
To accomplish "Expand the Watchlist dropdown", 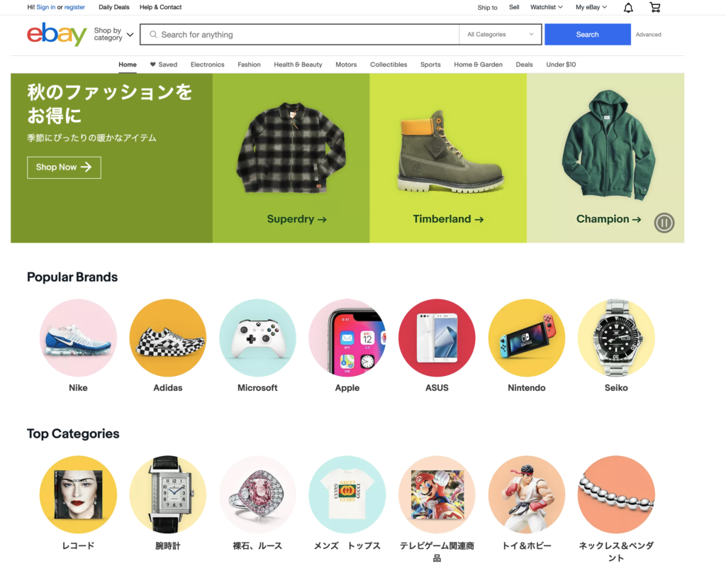I will pos(547,7).
